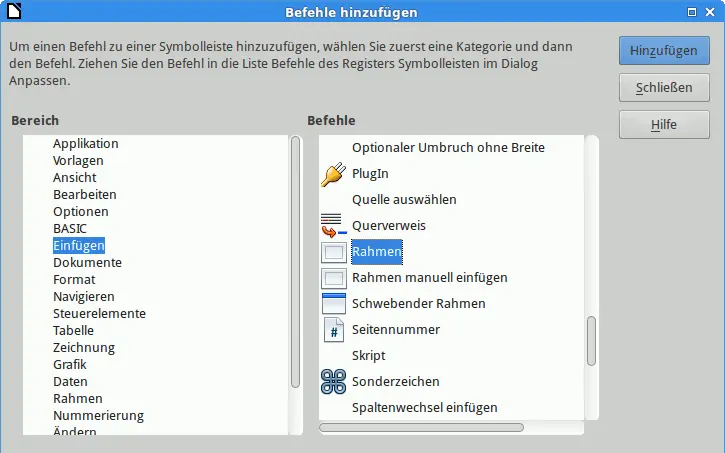This screenshot has height=453, width=725.
Task: Open Hilfe for this dialog
Action: [664, 125]
